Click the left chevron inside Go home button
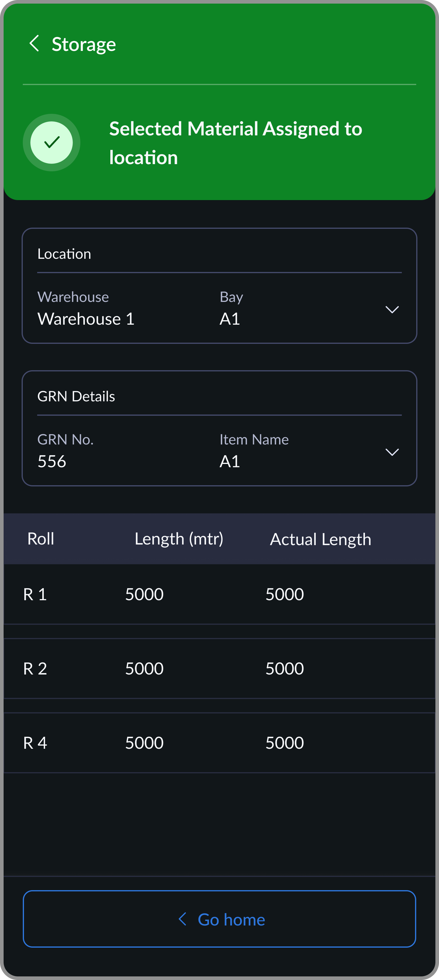Viewport: 439px width, 980px height. (183, 919)
